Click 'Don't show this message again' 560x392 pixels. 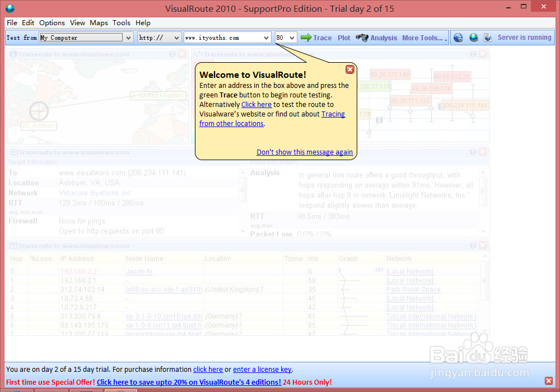click(x=305, y=152)
